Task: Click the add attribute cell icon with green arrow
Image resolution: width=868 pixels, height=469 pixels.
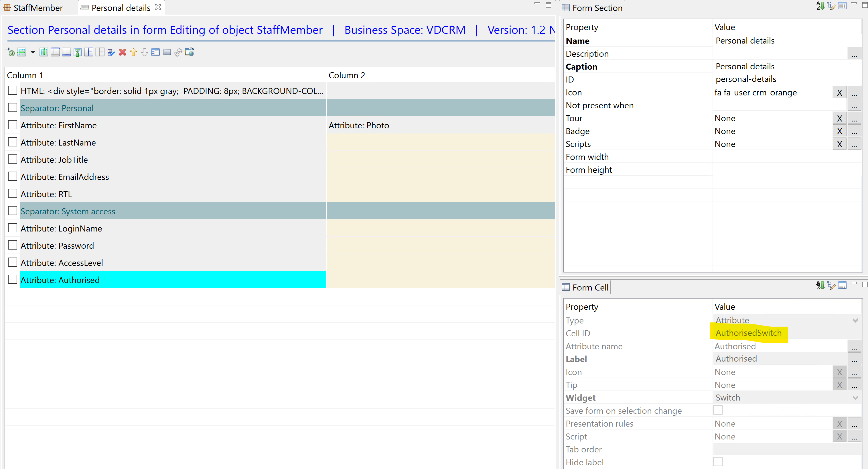Action: tap(10, 52)
